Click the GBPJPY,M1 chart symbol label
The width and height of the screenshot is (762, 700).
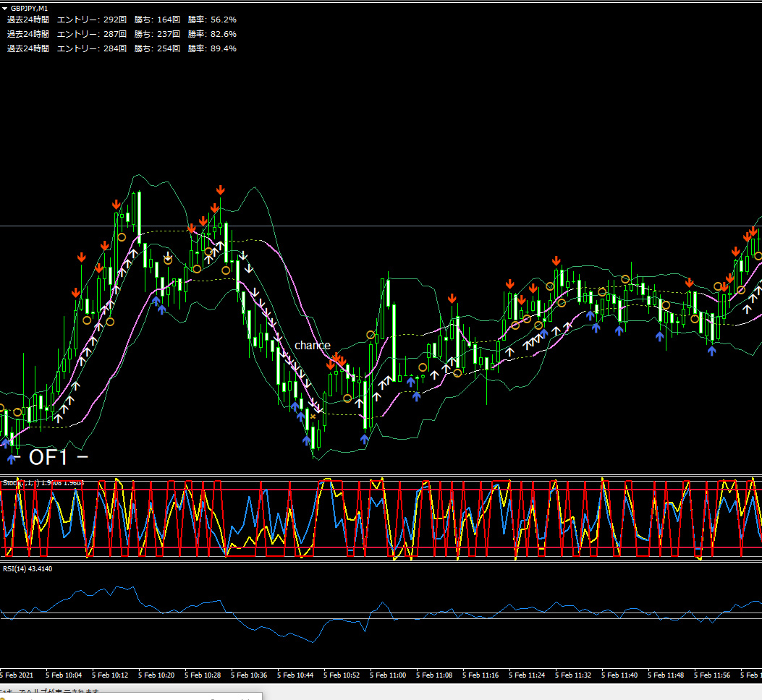click(30, 8)
